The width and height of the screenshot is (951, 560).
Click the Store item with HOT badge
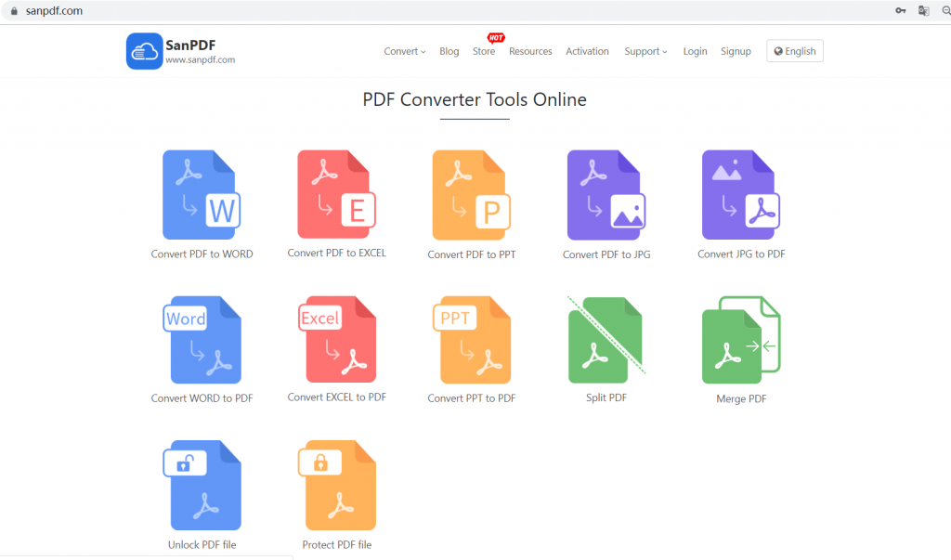pyautogui.click(x=483, y=51)
